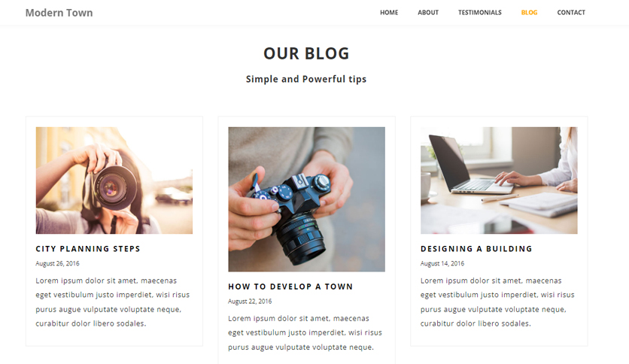The width and height of the screenshot is (629, 364).
Task: Go to the ABOUT page
Action: click(x=428, y=13)
